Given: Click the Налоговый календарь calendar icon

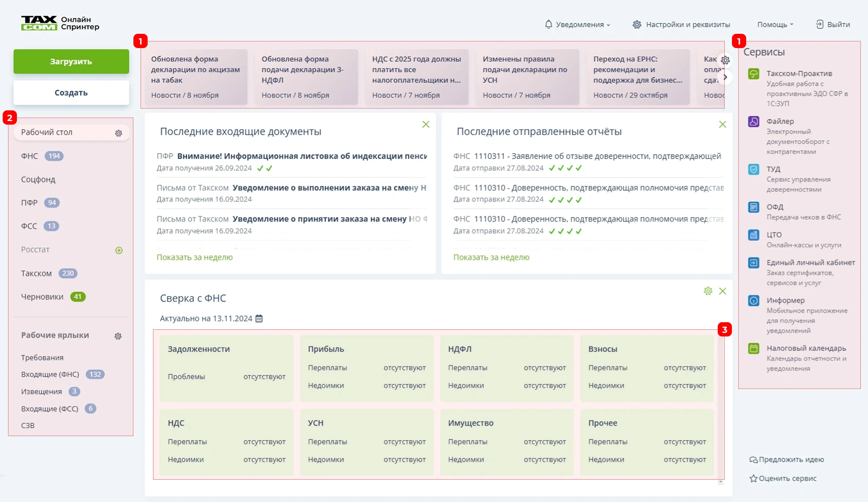Looking at the screenshot, I should click(753, 348).
